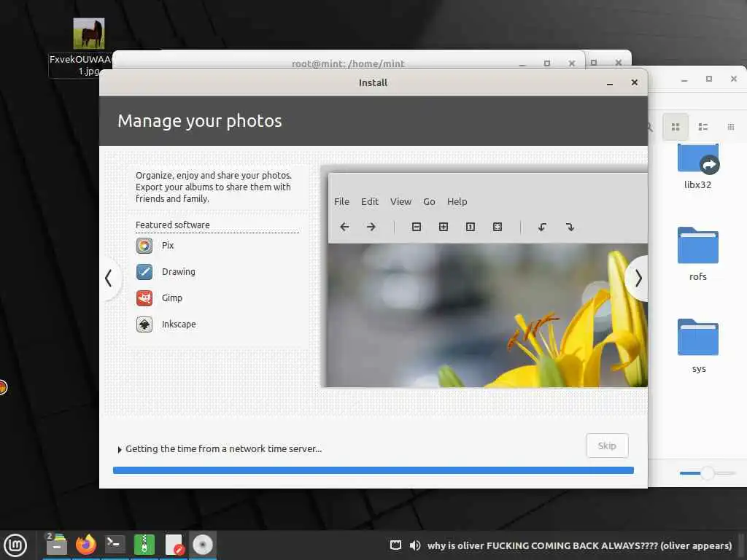Click the taskbar status message text
The height and width of the screenshot is (560, 747).
coord(579,545)
